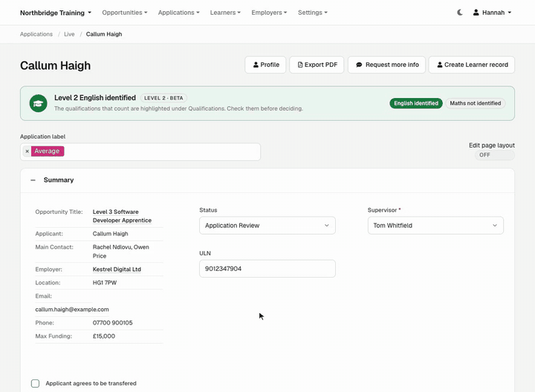Open the Learners menu
Viewport: 535px width, 392px height.
click(x=225, y=13)
